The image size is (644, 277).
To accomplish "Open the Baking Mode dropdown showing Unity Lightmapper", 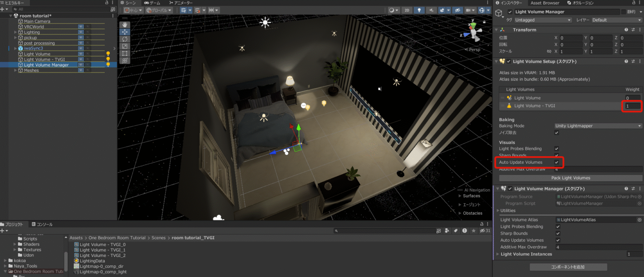I will point(597,125).
